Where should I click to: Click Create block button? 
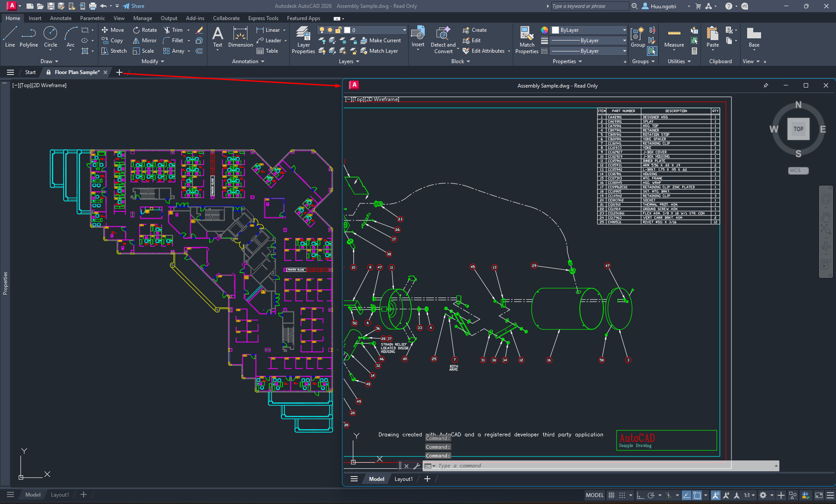pos(475,30)
